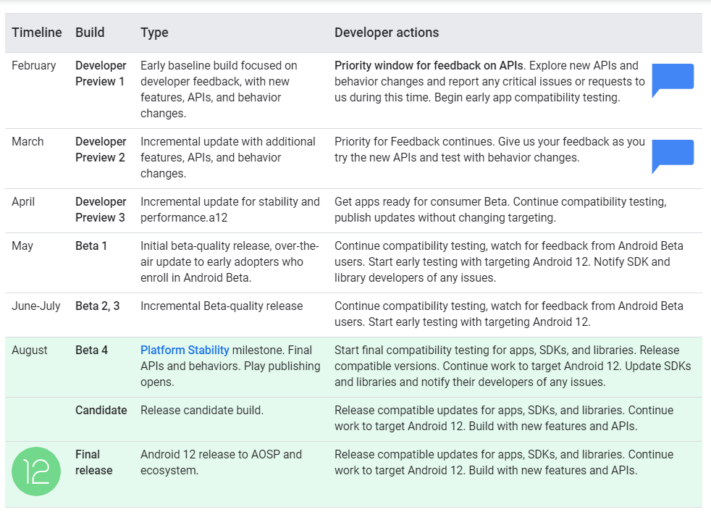
Task: Click the green Android 12 logo
Action: click(x=36, y=471)
